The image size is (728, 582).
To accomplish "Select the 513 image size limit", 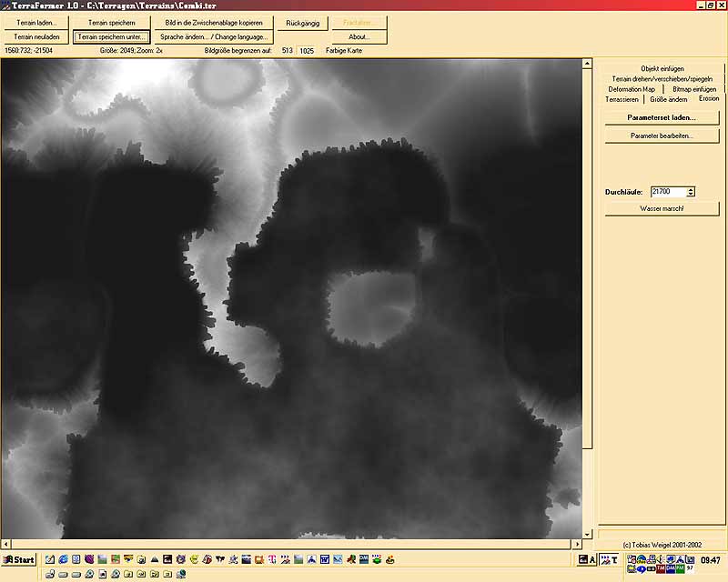I will click(x=287, y=51).
